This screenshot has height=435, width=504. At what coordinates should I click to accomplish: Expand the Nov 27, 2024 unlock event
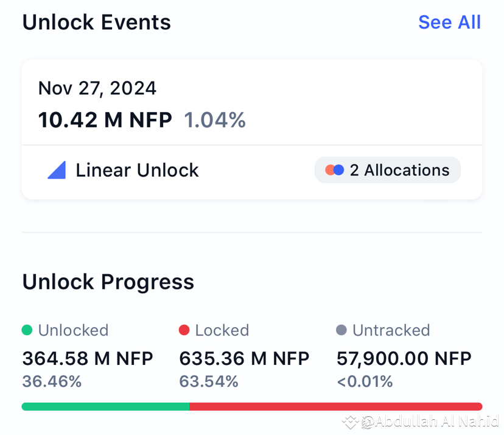click(251, 102)
